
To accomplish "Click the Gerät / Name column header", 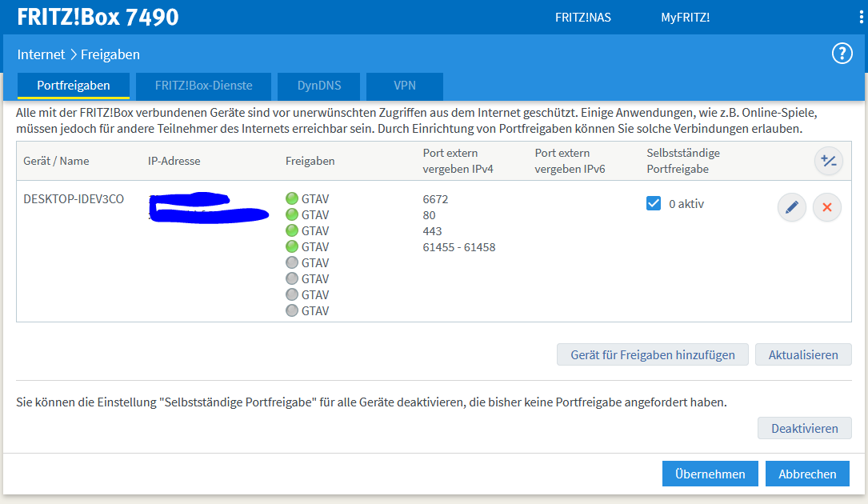I will pyautogui.click(x=56, y=161).
